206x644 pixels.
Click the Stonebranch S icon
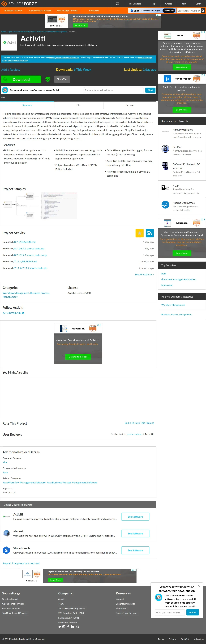(x=6, y=550)
